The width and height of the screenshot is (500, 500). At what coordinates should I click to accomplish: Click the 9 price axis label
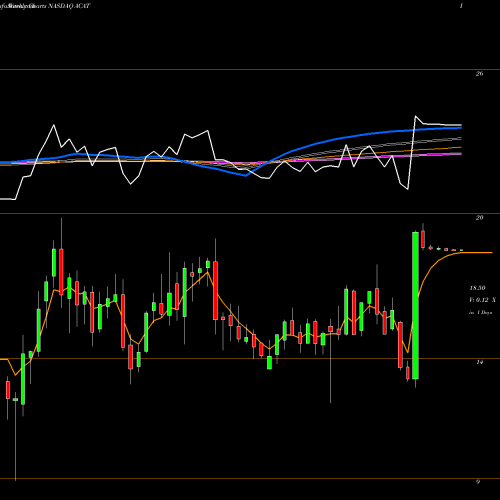pyautogui.click(x=478, y=482)
